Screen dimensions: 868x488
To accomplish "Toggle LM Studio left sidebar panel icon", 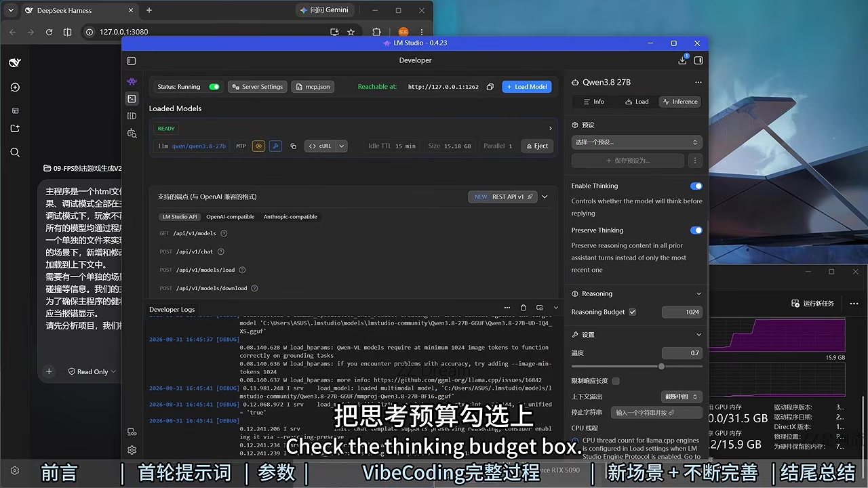I will click(131, 60).
